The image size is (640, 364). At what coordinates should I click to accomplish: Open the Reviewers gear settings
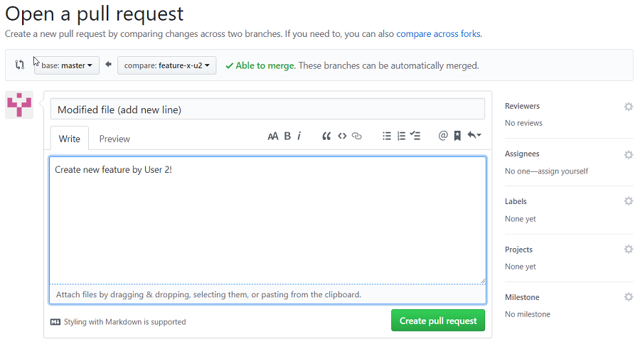(629, 107)
